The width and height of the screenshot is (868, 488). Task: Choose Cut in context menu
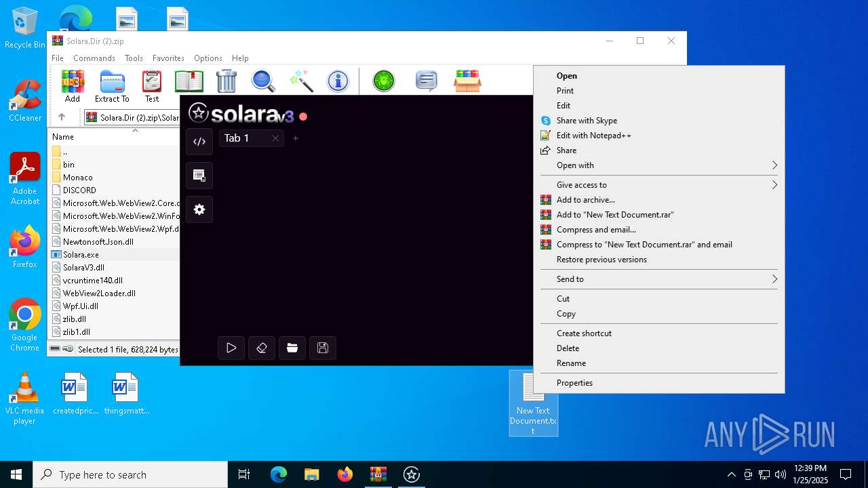pyautogui.click(x=659, y=299)
